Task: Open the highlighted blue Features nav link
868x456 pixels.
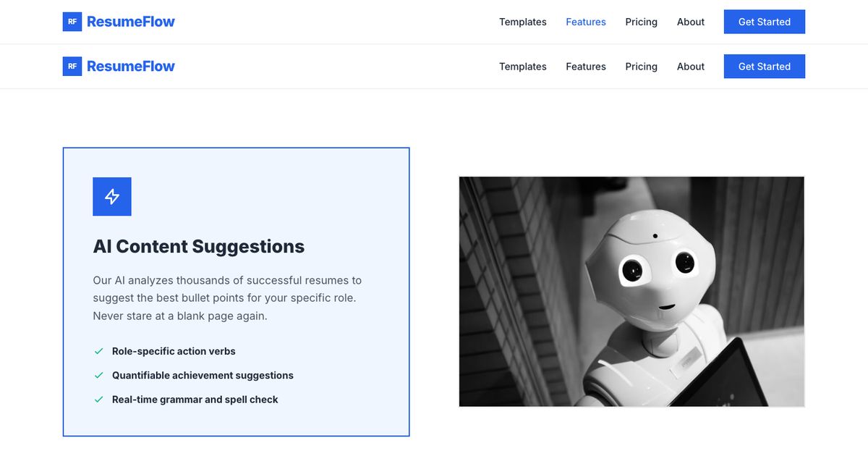Action: (586, 22)
